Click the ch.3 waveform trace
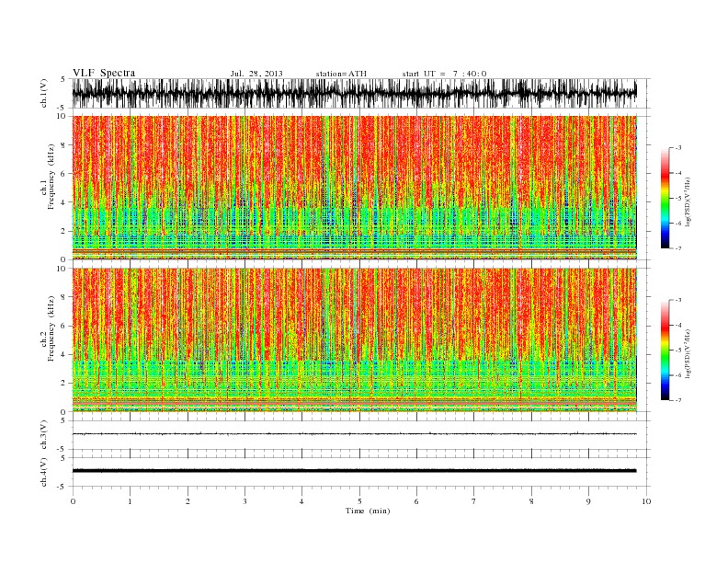The height and width of the screenshot is (563, 728). coord(354,434)
